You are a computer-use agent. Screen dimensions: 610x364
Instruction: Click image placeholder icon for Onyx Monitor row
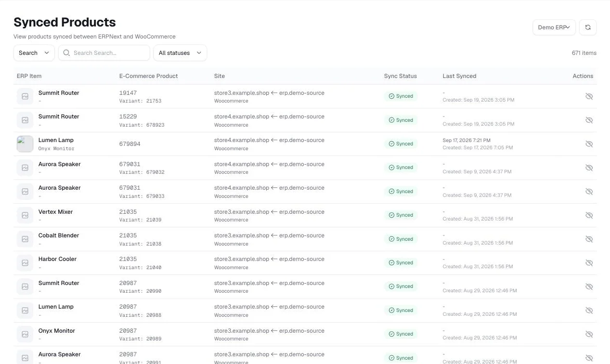pos(25,334)
